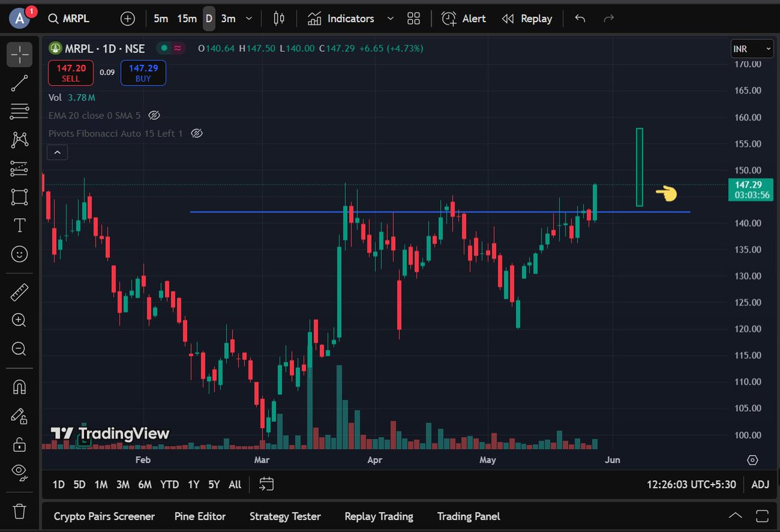The height and width of the screenshot is (532, 780).
Task: Select the trend line drawing tool
Action: tap(19, 82)
